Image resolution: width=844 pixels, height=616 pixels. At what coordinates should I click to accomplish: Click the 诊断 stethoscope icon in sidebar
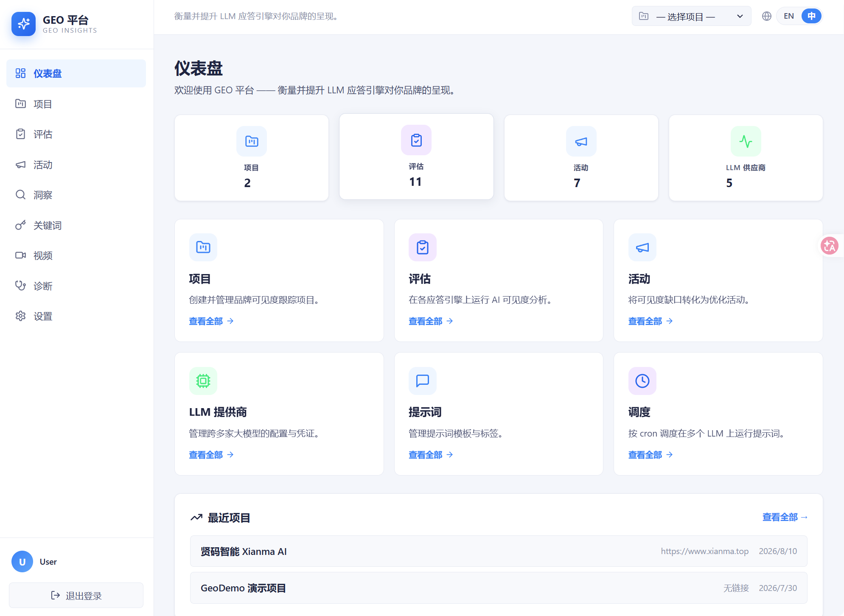click(x=20, y=286)
